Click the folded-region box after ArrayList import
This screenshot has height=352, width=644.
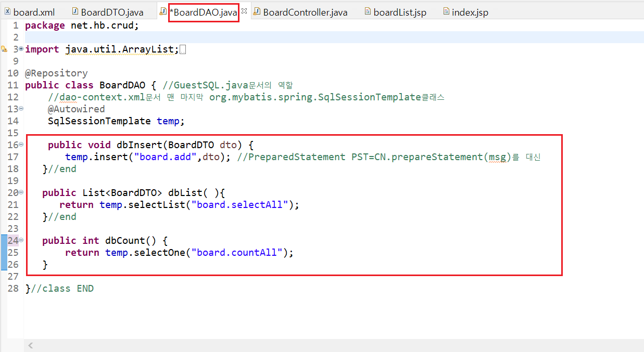(x=182, y=49)
